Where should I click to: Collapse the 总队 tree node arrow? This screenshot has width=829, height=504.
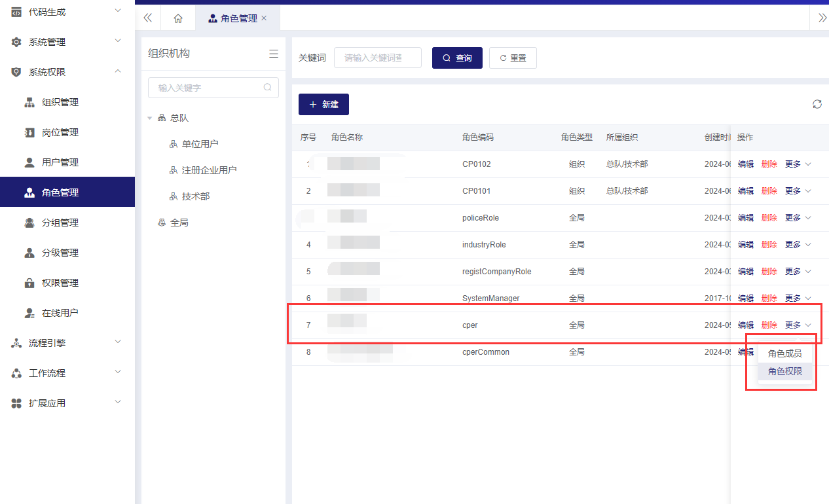(x=150, y=118)
